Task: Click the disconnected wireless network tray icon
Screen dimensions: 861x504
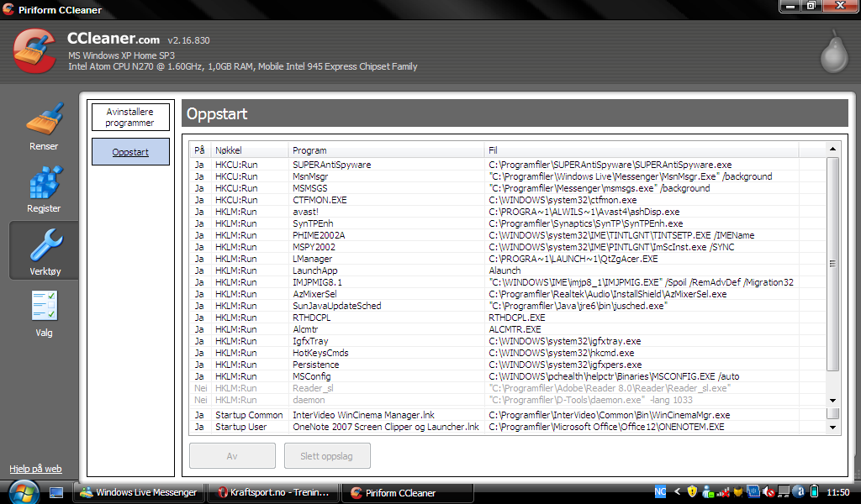Action: pos(724,492)
